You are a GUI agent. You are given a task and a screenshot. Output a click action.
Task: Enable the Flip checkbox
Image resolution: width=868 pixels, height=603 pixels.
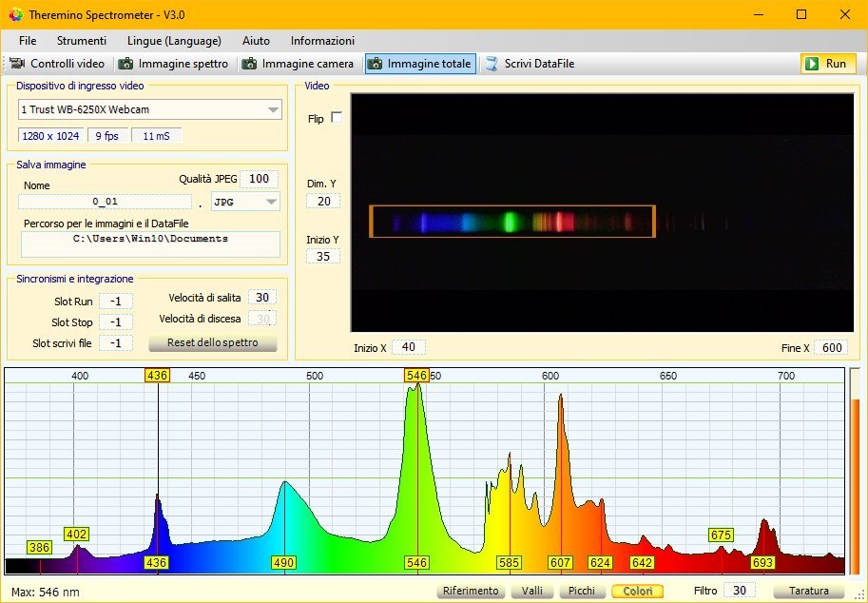(x=336, y=118)
